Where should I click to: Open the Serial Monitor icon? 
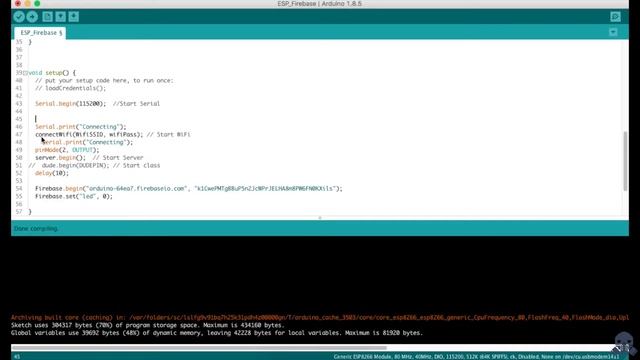(615, 17)
